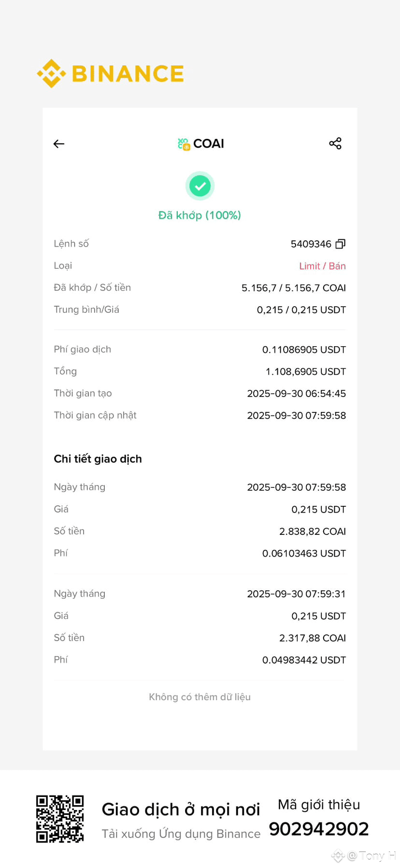
Task: Click Tải xuống Ứng dụng Binance text
Action: [x=181, y=834]
